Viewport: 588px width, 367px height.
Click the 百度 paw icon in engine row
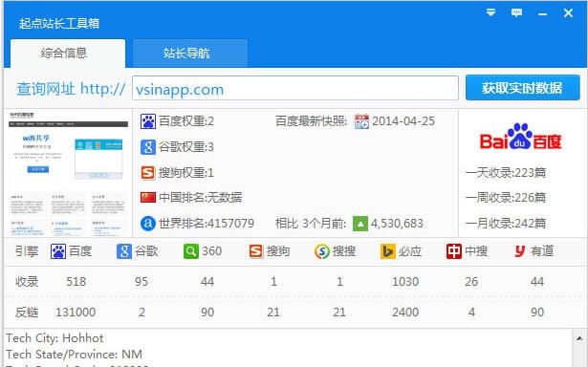click(x=58, y=251)
